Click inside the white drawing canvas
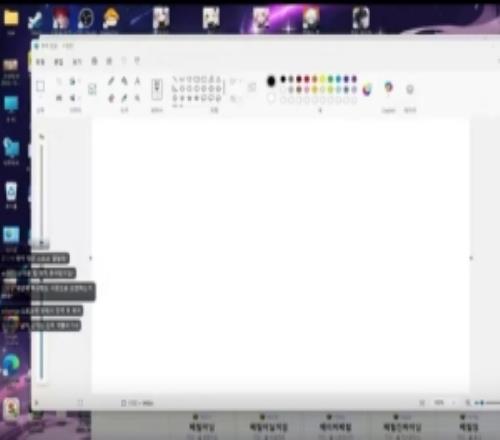Screen dimensions: 500x440 point(281,256)
